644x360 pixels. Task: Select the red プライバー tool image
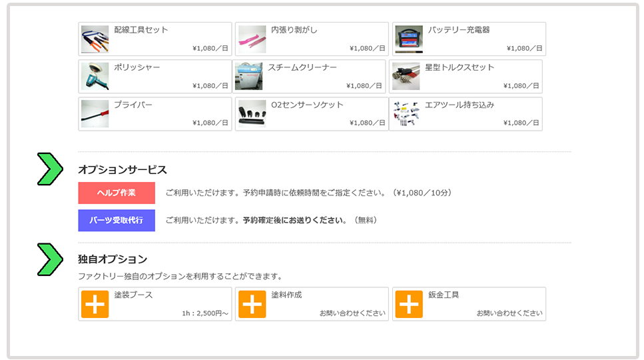tap(95, 114)
